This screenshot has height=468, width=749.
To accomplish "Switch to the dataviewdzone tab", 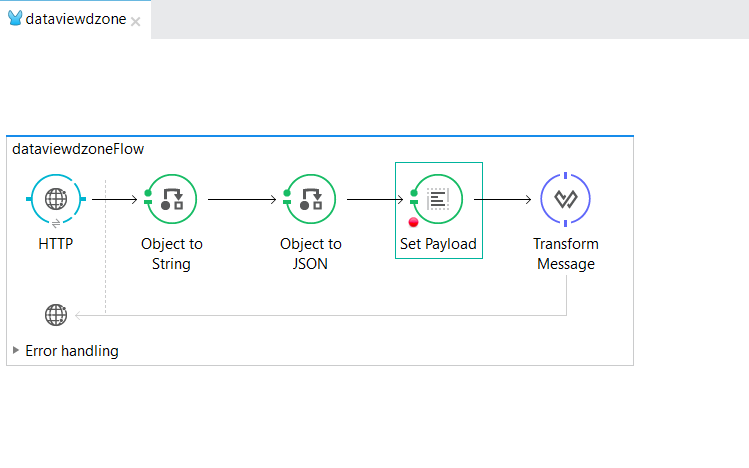I will click(75, 19).
